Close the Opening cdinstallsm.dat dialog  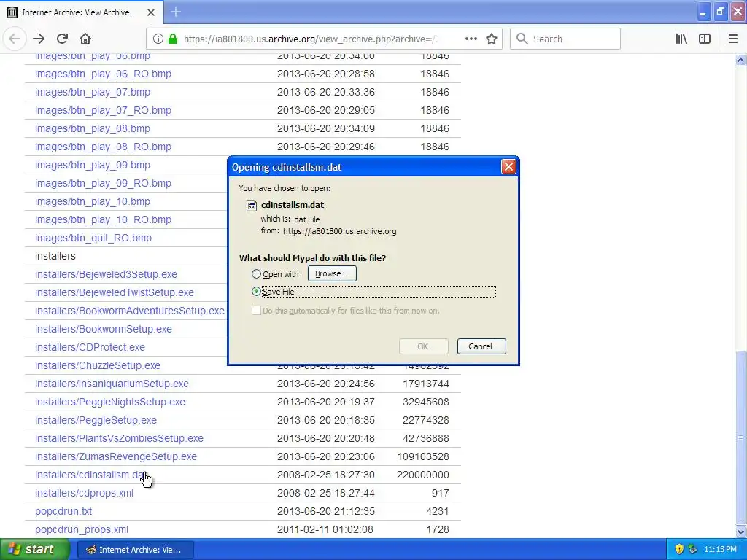pyautogui.click(x=508, y=167)
